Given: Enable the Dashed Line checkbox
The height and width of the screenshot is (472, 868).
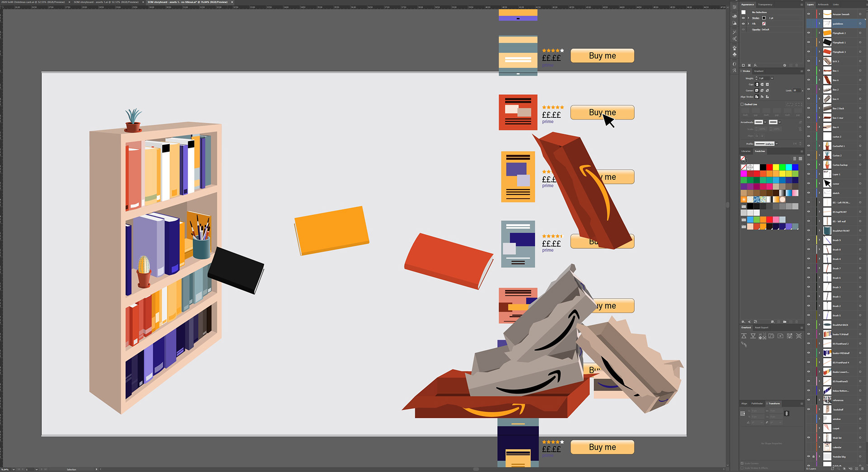Looking at the screenshot, I should [x=742, y=104].
